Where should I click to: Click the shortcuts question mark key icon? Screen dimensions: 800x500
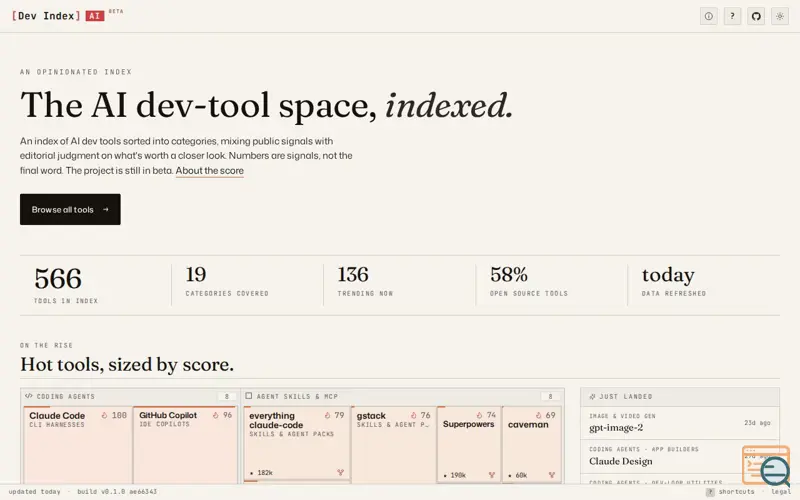pos(710,492)
